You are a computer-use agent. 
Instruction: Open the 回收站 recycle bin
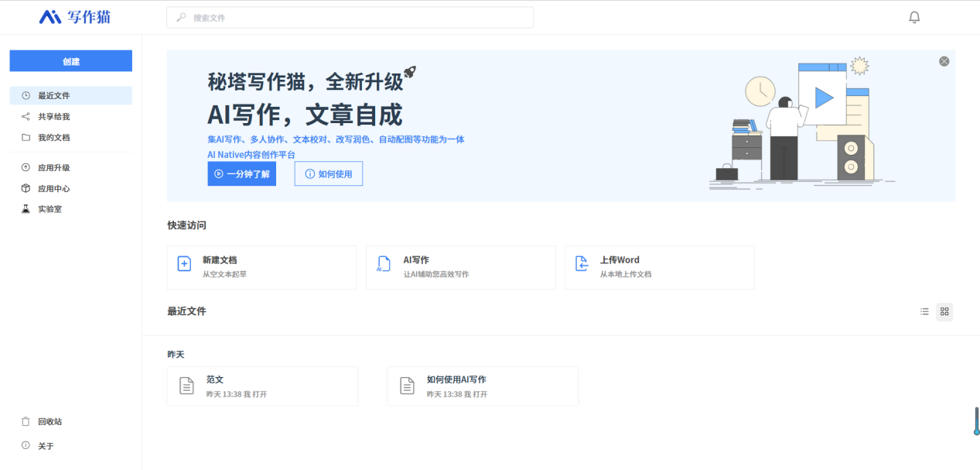point(44,421)
